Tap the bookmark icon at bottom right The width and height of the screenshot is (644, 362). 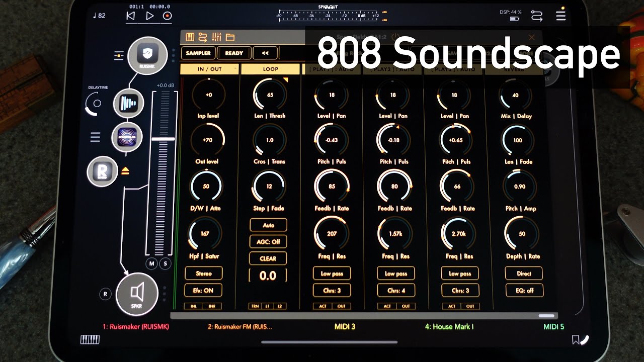click(x=575, y=340)
